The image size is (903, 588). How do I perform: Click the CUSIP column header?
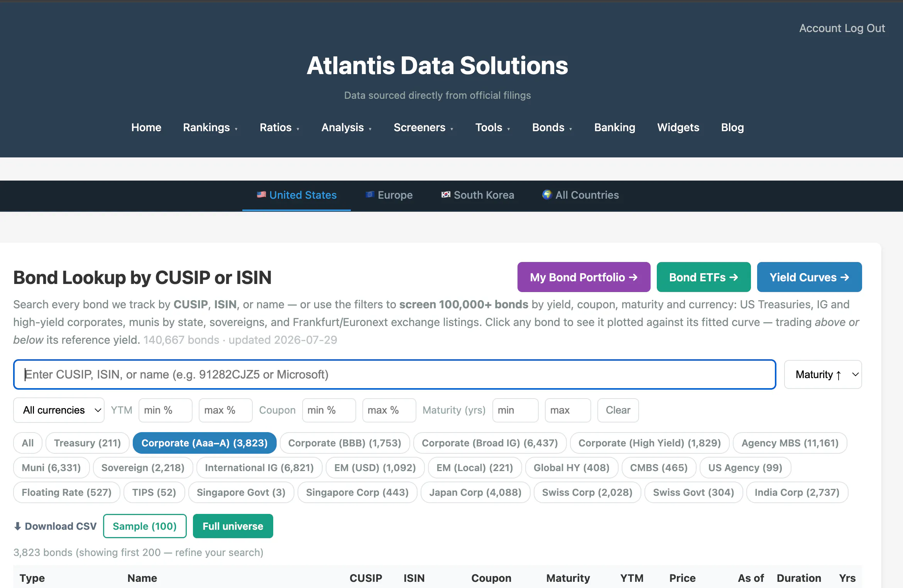(365, 578)
